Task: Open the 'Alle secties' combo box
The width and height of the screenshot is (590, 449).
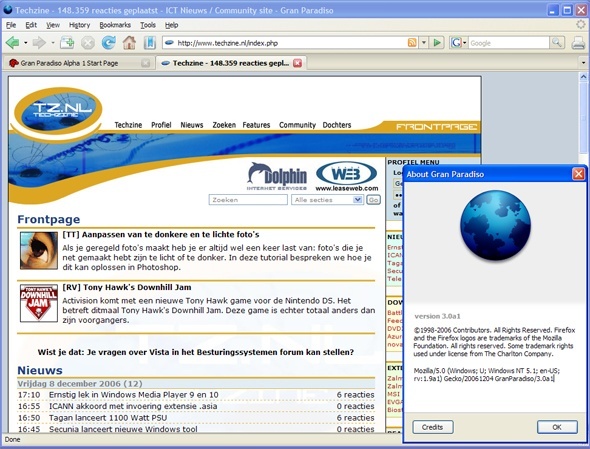Action: click(327, 200)
